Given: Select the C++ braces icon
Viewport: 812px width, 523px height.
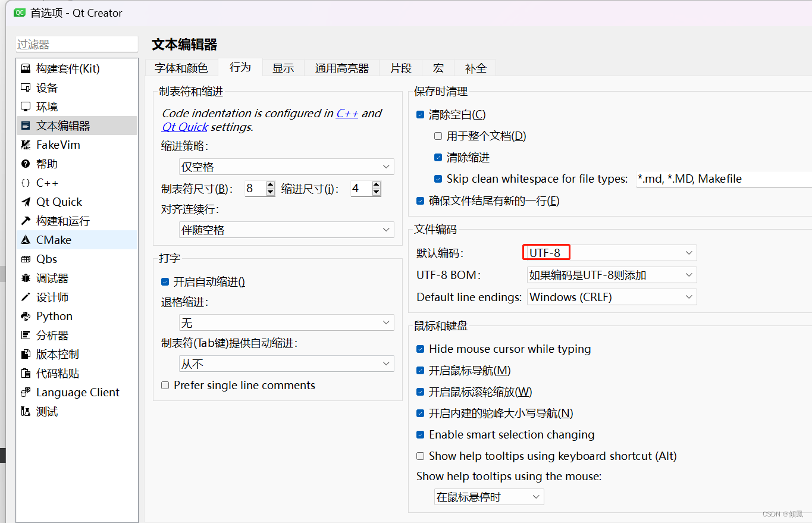Looking at the screenshot, I should coord(26,183).
